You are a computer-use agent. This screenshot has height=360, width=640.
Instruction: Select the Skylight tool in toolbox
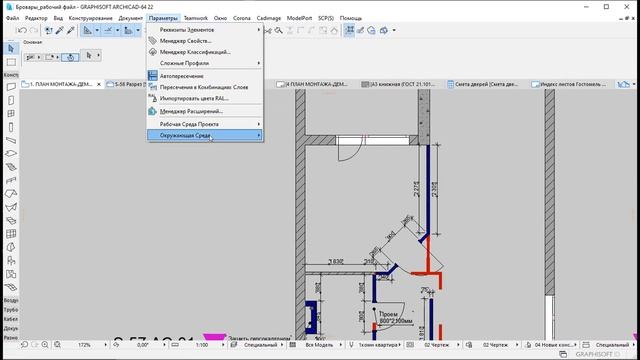pyautogui.click(x=11, y=221)
